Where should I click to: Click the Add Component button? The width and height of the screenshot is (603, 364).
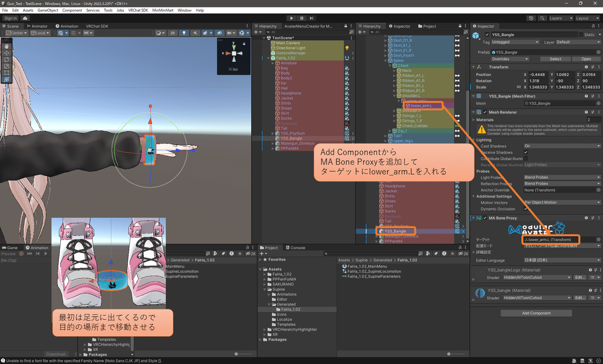(x=536, y=313)
